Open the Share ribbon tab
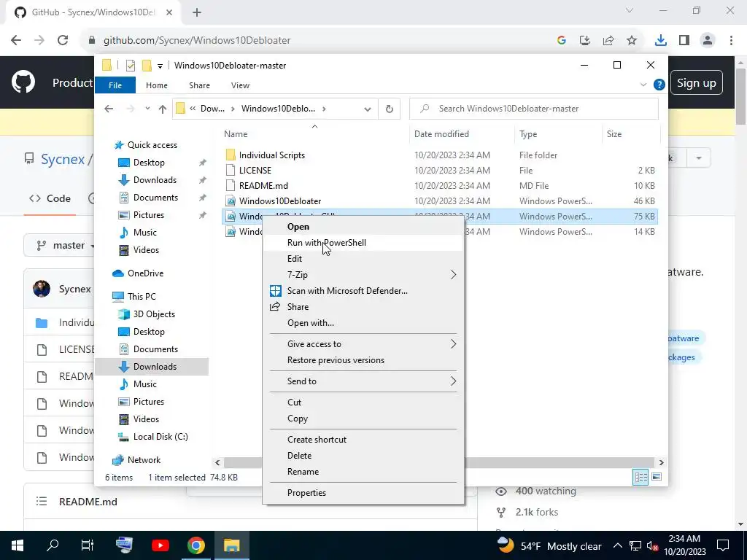This screenshot has width=747, height=560. [199, 85]
